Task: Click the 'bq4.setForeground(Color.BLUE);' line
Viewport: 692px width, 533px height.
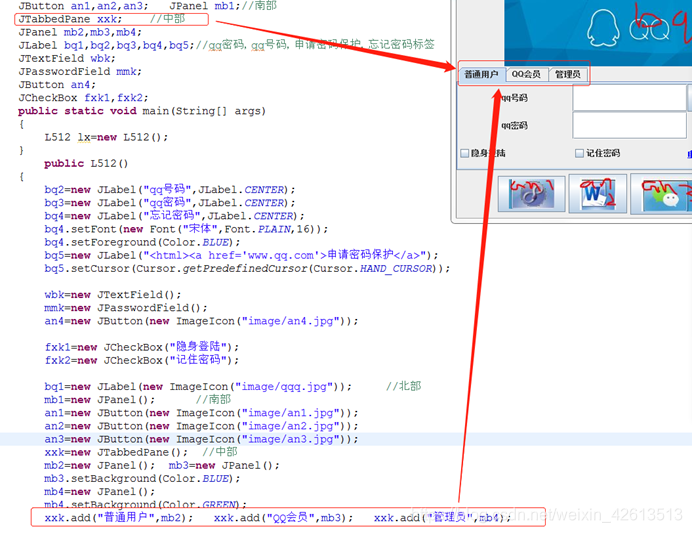Action: tap(142, 242)
